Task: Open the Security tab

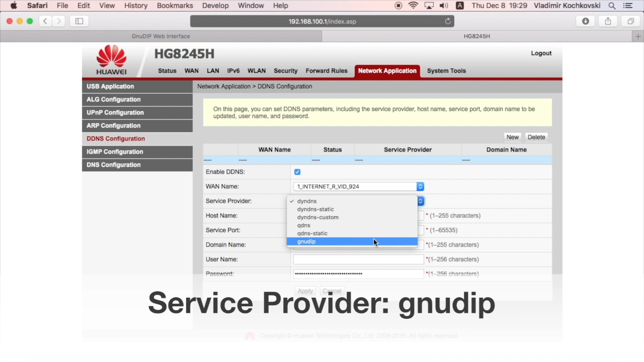Action: point(286,71)
